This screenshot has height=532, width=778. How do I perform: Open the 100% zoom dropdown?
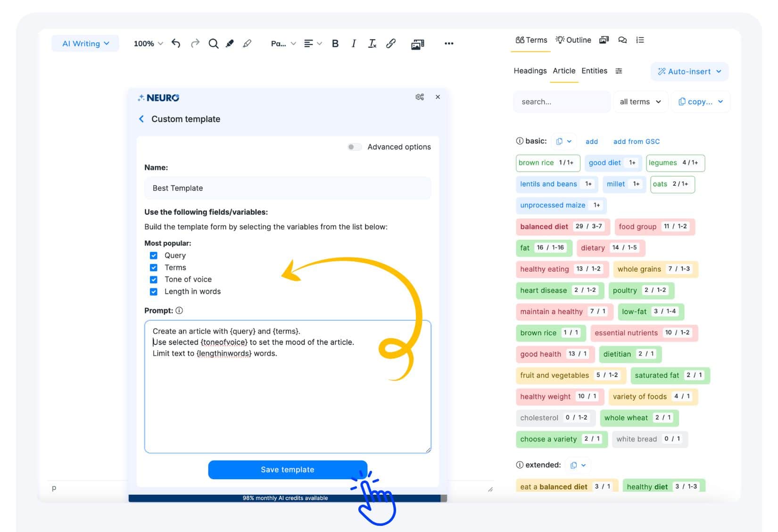click(148, 43)
